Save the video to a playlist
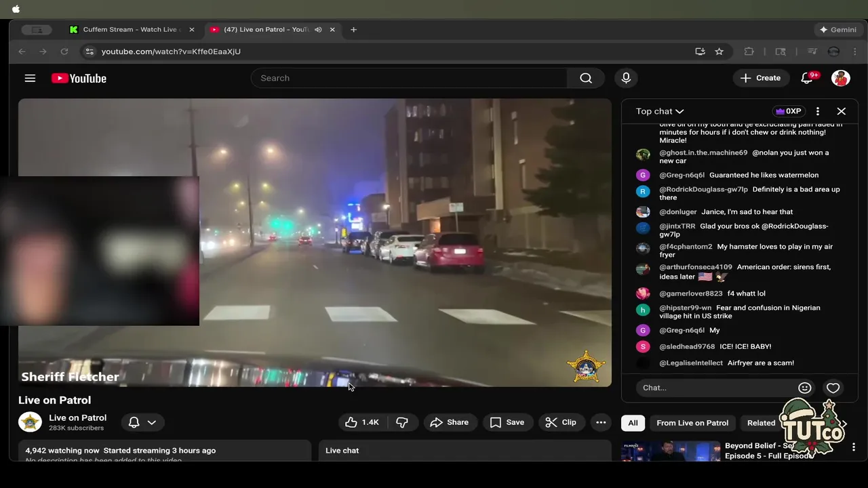The height and width of the screenshot is (488, 868). pyautogui.click(x=507, y=422)
